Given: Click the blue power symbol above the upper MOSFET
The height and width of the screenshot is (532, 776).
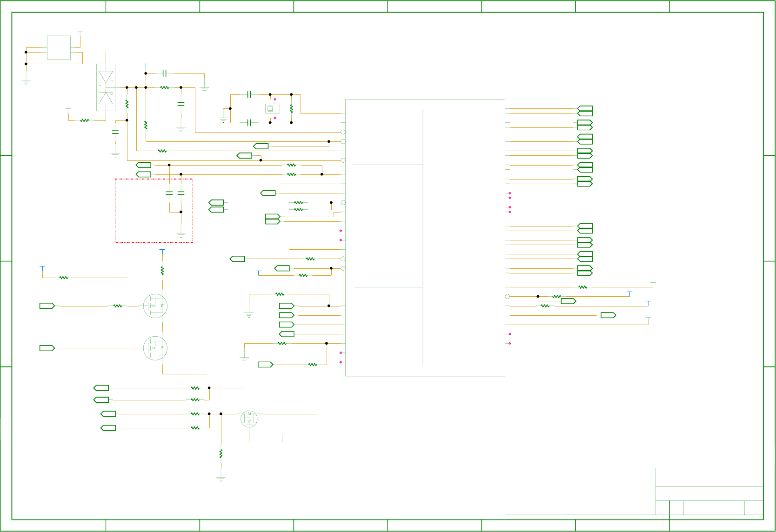Looking at the screenshot, I should coord(162,251).
